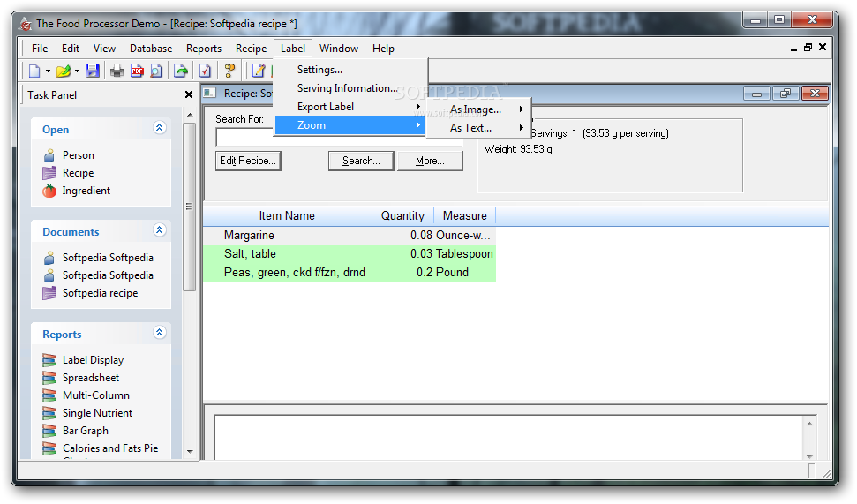Click icon of second Softpedia Softpedia document
857x504 pixels.
point(49,275)
